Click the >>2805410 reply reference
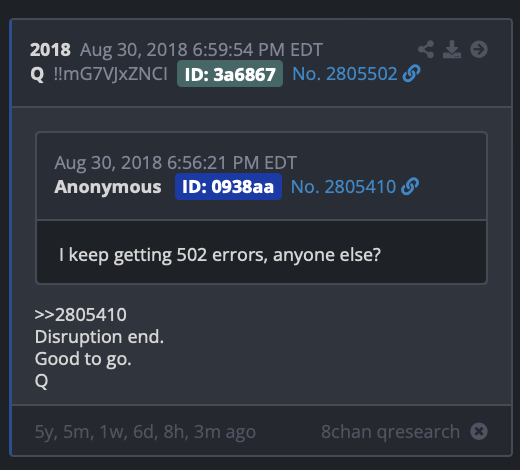This screenshot has height=470, width=520. 81,315
